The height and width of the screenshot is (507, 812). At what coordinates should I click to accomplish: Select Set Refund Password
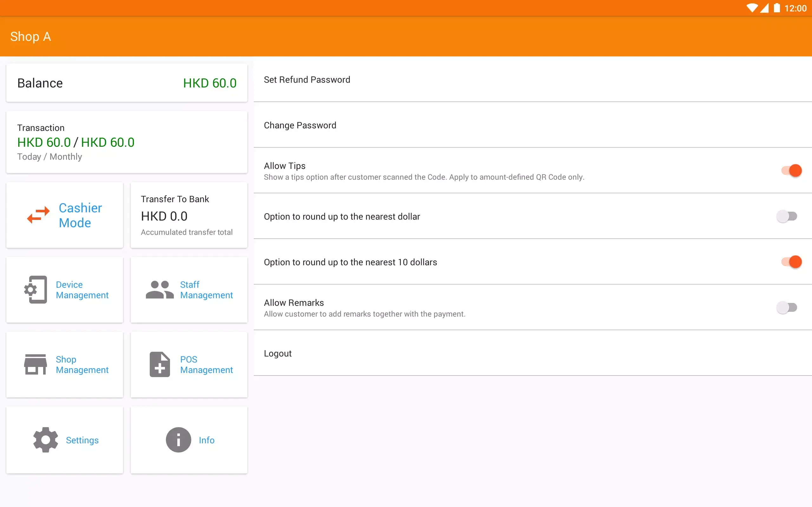click(x=307, y=80)
